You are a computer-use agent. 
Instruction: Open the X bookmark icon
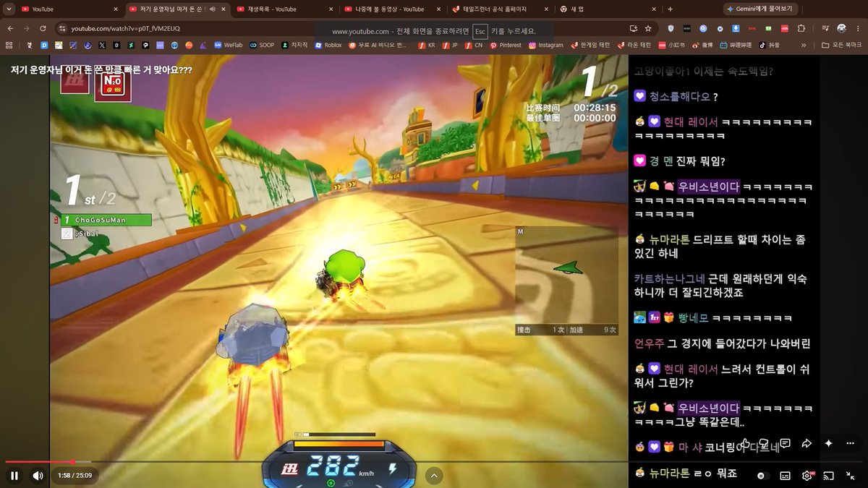click(x=102, y=45)
